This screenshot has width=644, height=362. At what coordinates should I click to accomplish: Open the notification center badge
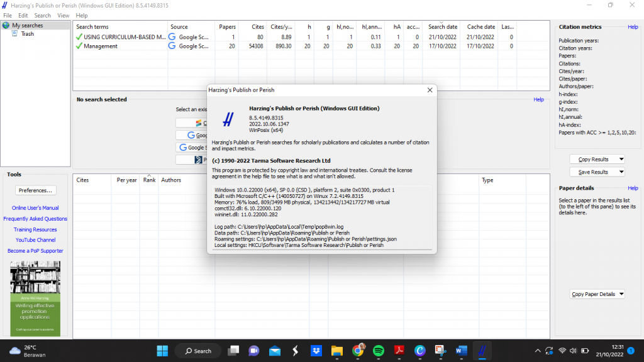631,351
